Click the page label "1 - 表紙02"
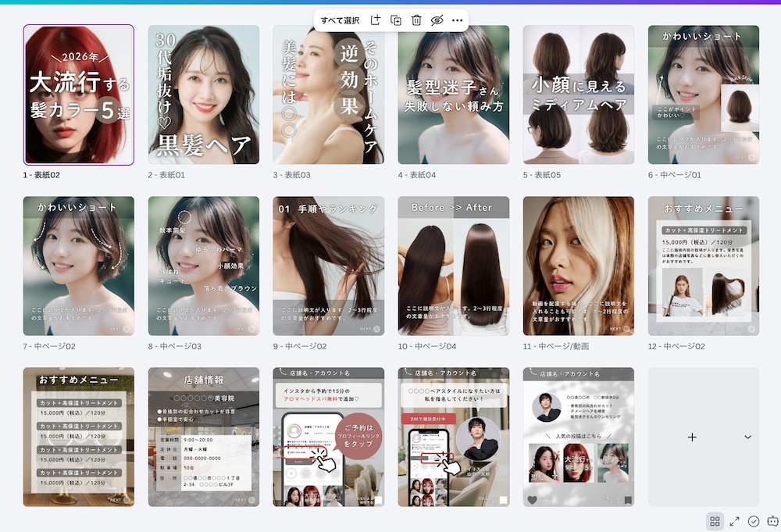This screenshot has height=532, width=781. [41, 175]
